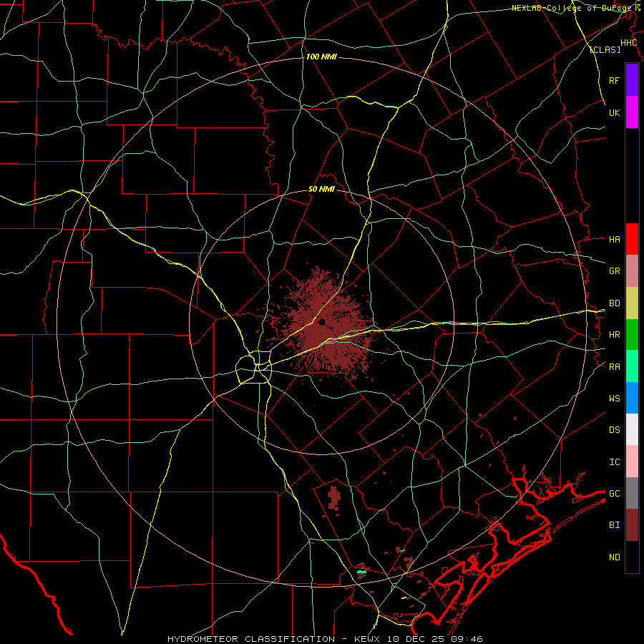644x644 pixels.
Task: Select the IC light pink swatch
Action: point(632,462)
